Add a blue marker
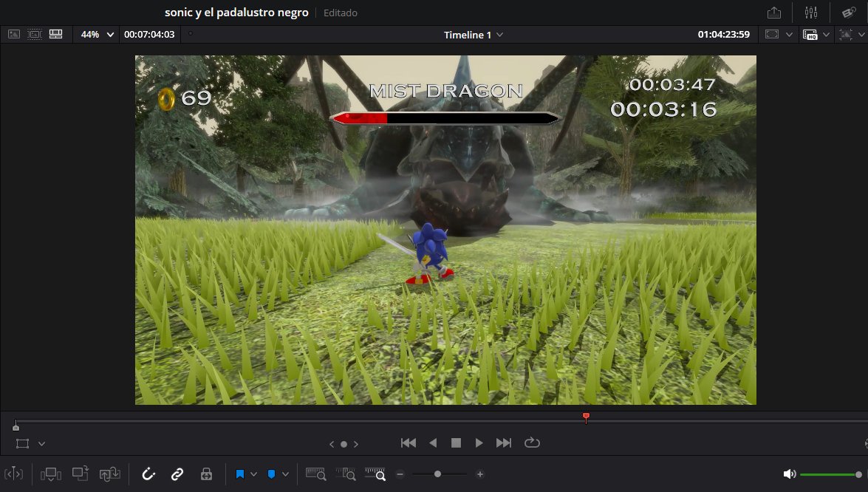 tap(271, 474)
